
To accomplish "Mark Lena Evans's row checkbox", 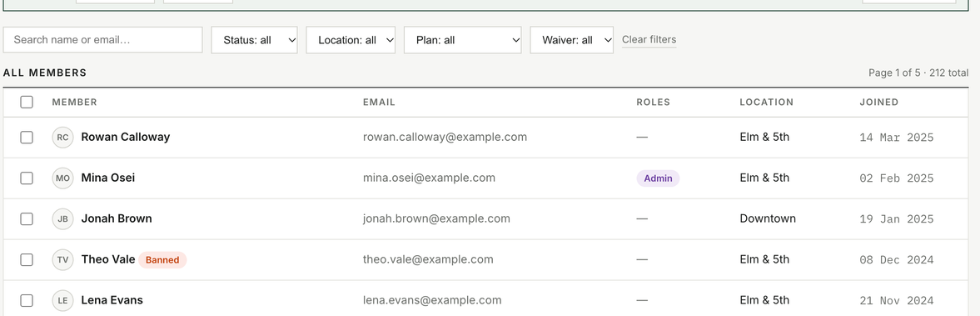I will 27,300.
